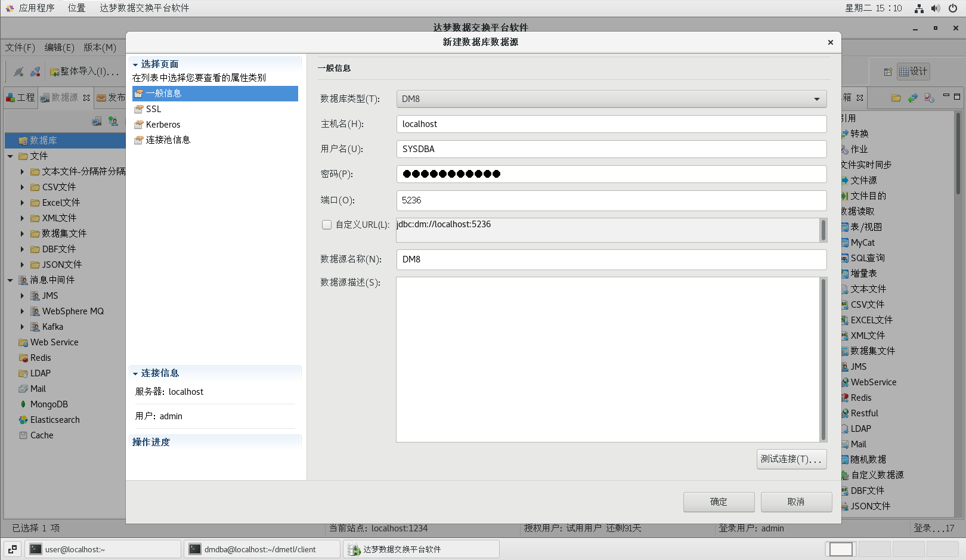Collapse the 连接信息 section

coord(135,373)
